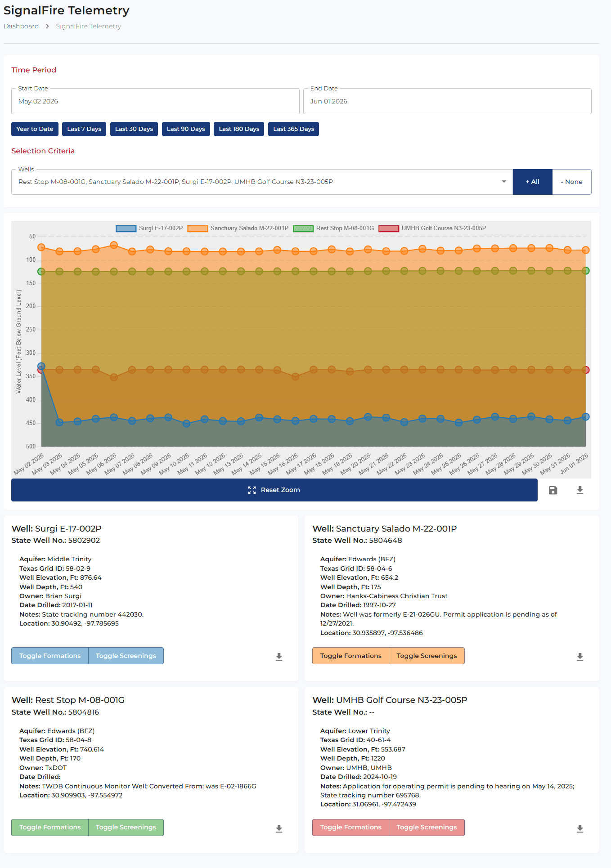
Task: Click UMHB red point on Jun 01
Action: 586,370
